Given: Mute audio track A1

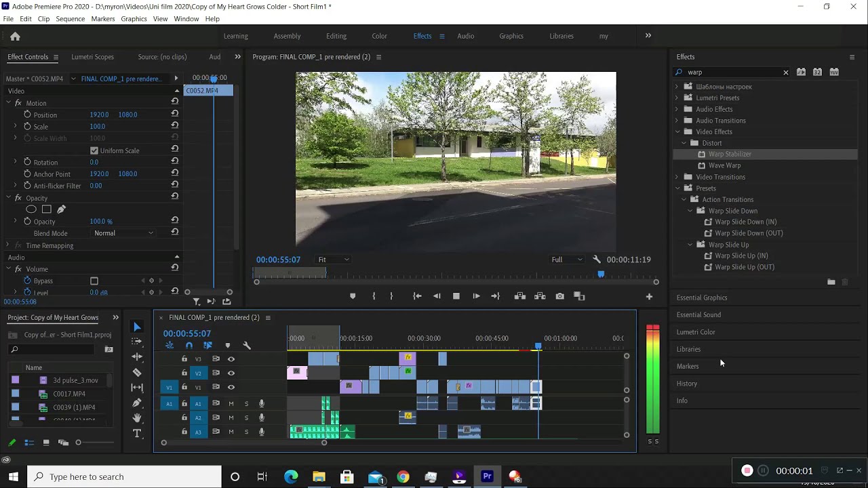Looking at the screenshot, I should [x=231, y=403].
